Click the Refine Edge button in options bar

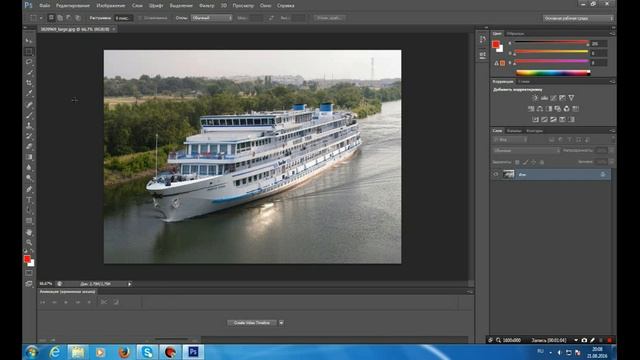click(x=329, y=18)
